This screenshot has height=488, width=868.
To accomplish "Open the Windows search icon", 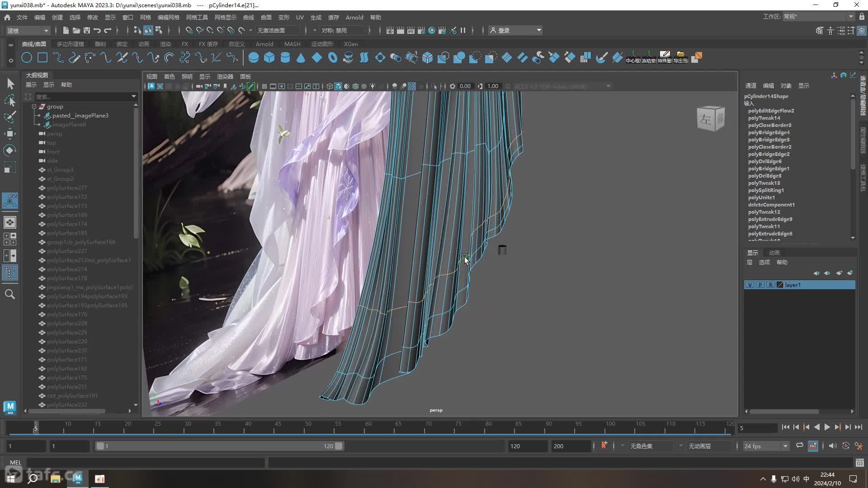I will 33,479.
